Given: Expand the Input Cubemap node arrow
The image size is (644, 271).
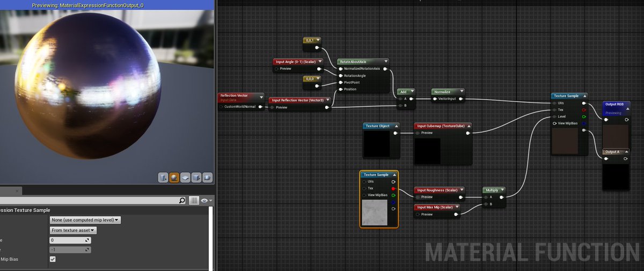Looking at the screenshot, I should [469, 126].
